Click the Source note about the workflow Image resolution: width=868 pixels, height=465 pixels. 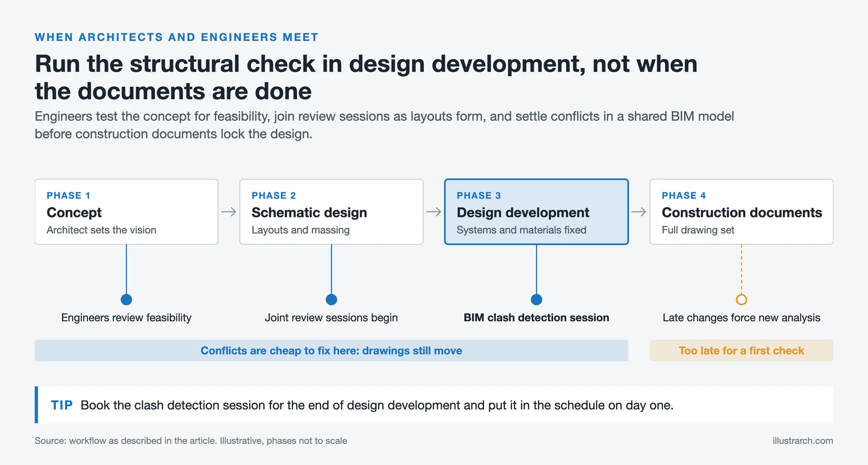pos(191,441)
